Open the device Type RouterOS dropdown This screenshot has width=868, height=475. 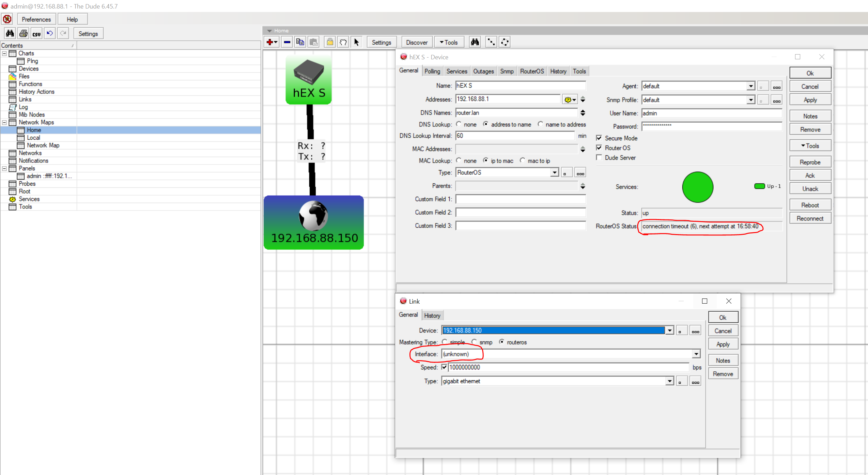tap(555, 172)
